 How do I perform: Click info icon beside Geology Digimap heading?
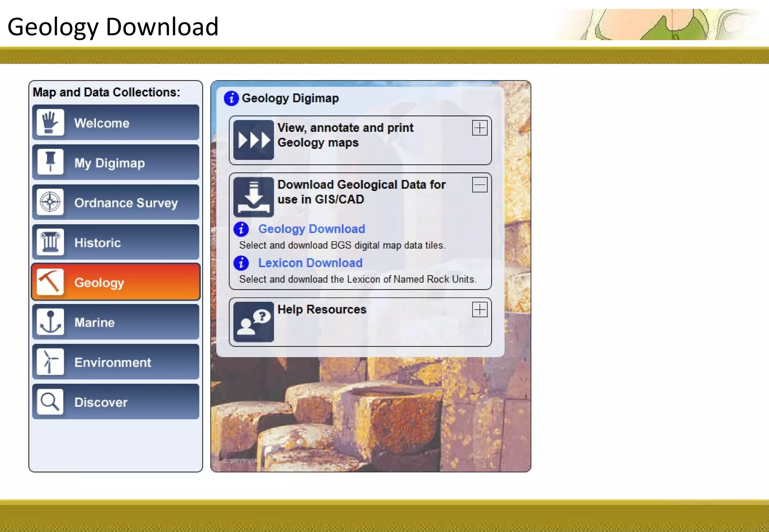[x=231, y=98]
